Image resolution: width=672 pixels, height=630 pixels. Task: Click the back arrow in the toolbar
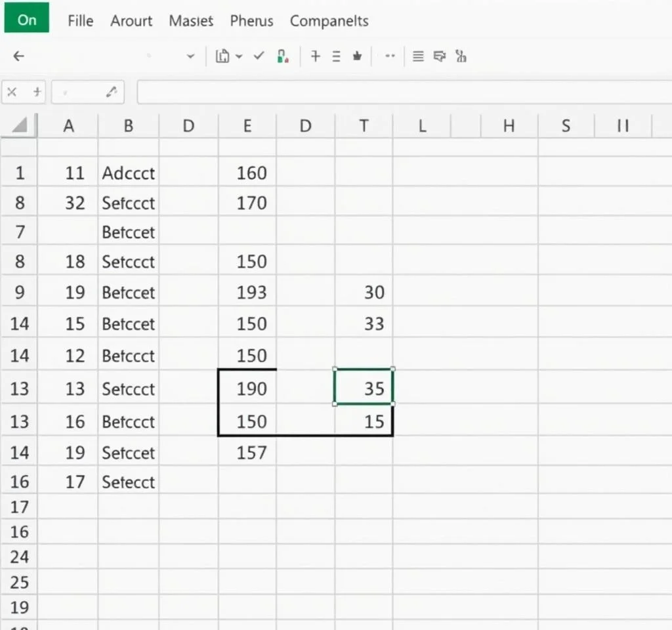pos(18,56)
